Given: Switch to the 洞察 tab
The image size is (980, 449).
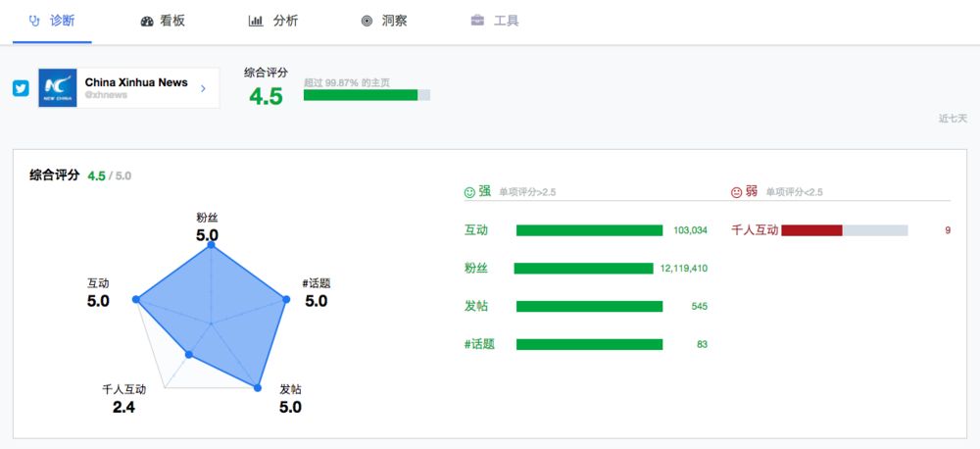Looking at the screenshot, I should point(394,21).
